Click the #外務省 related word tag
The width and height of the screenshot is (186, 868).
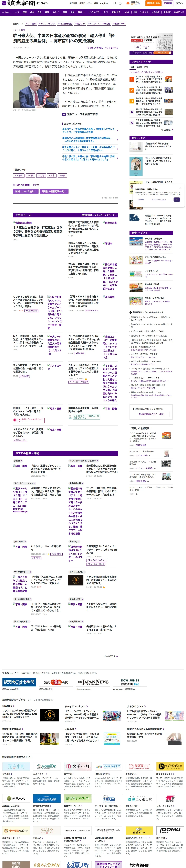[x=19, y=176]
